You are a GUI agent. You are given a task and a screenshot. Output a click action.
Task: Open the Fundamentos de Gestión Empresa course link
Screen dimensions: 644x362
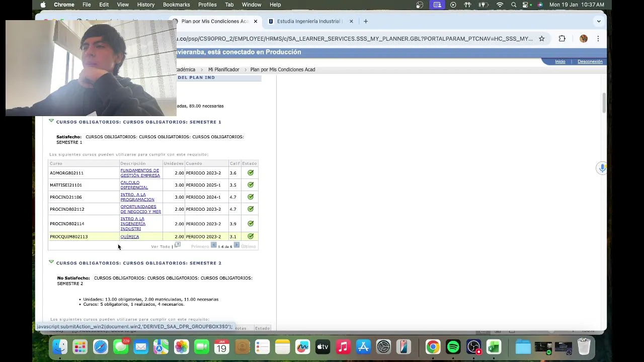point(140,173)
